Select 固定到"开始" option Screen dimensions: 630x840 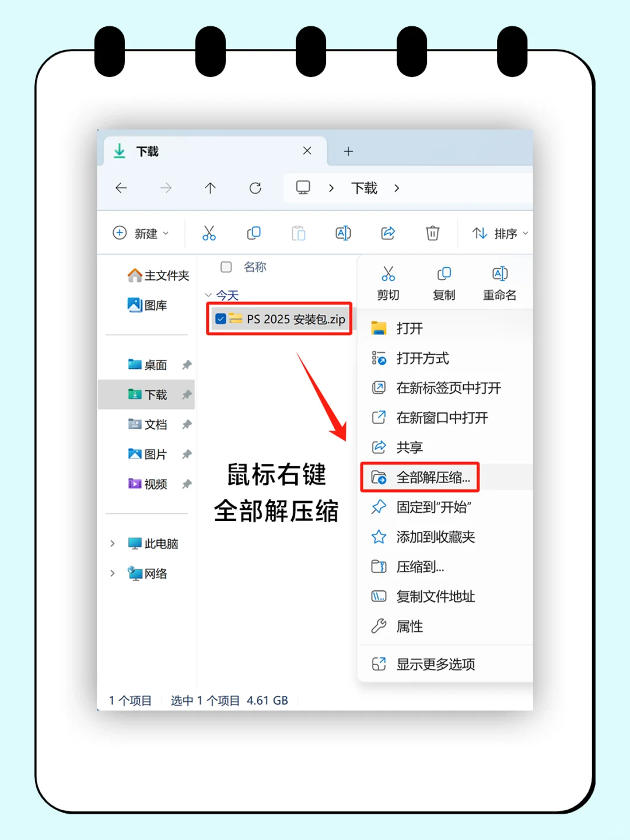point(446,507)
